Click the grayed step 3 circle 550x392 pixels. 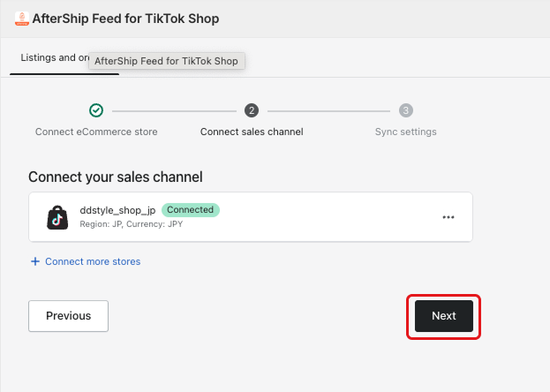point(406,110)
